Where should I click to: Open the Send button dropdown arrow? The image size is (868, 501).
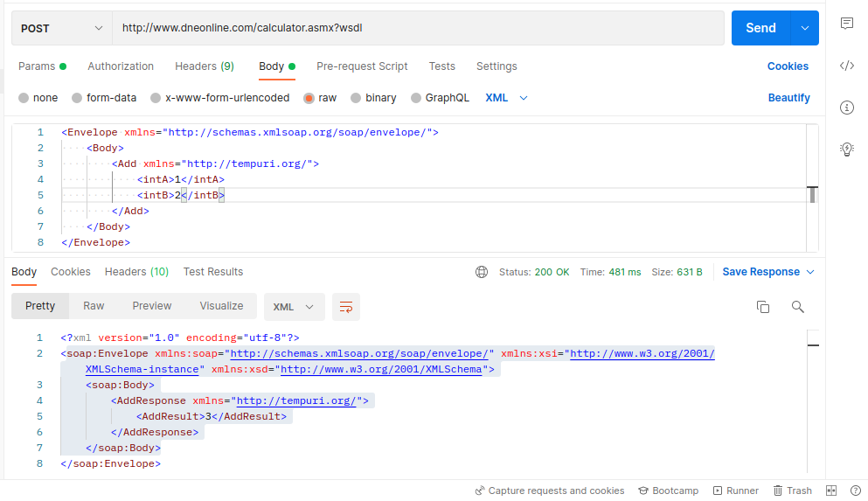point(804,28)
